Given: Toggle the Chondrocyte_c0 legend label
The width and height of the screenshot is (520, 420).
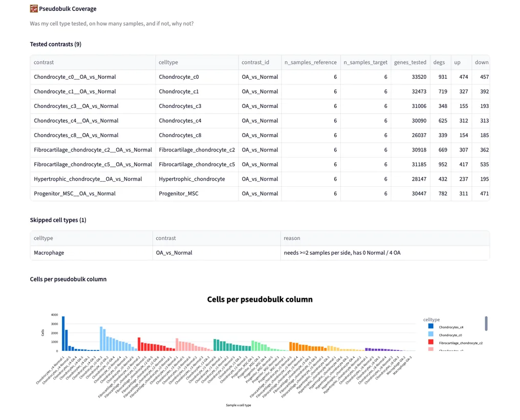Looking at the screenshot, I should (450, 335).
